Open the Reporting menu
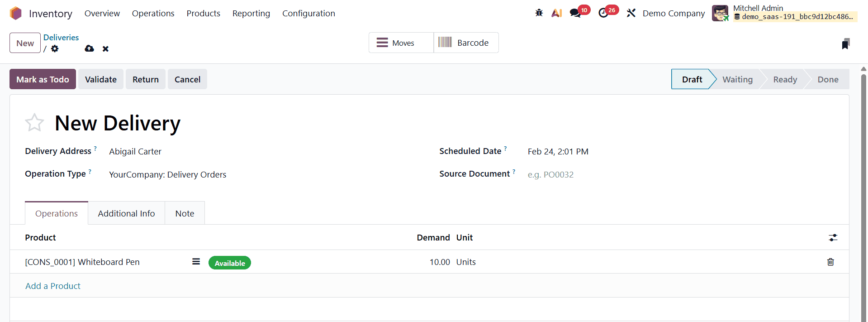The height and width of the screenshot is (322, 868). [251, 13]
